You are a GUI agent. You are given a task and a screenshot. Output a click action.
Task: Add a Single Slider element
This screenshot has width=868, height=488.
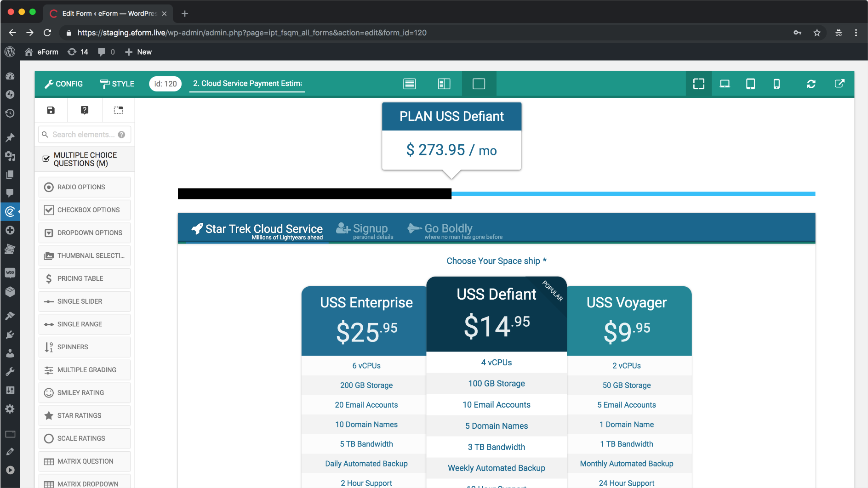coord(85,301)
